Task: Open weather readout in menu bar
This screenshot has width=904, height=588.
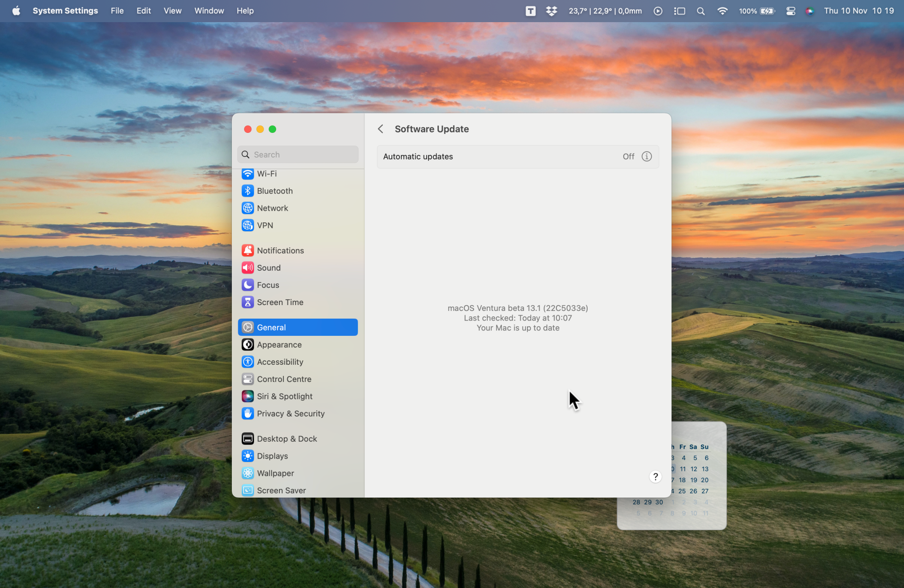Action: [x=605, y=11]
